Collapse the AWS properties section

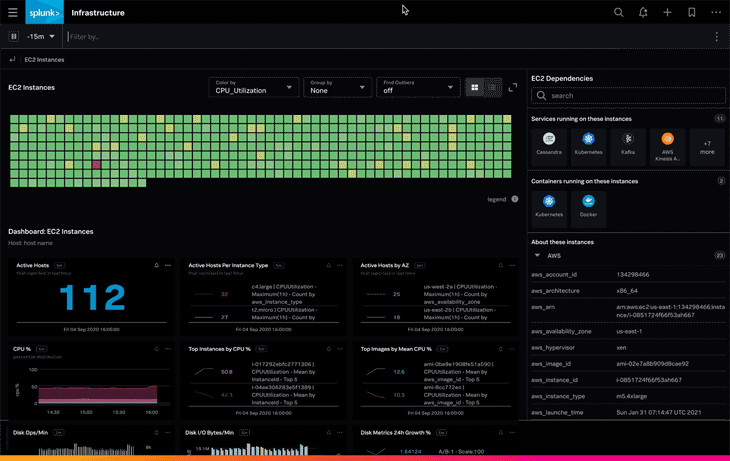click(x=538, y=256)
